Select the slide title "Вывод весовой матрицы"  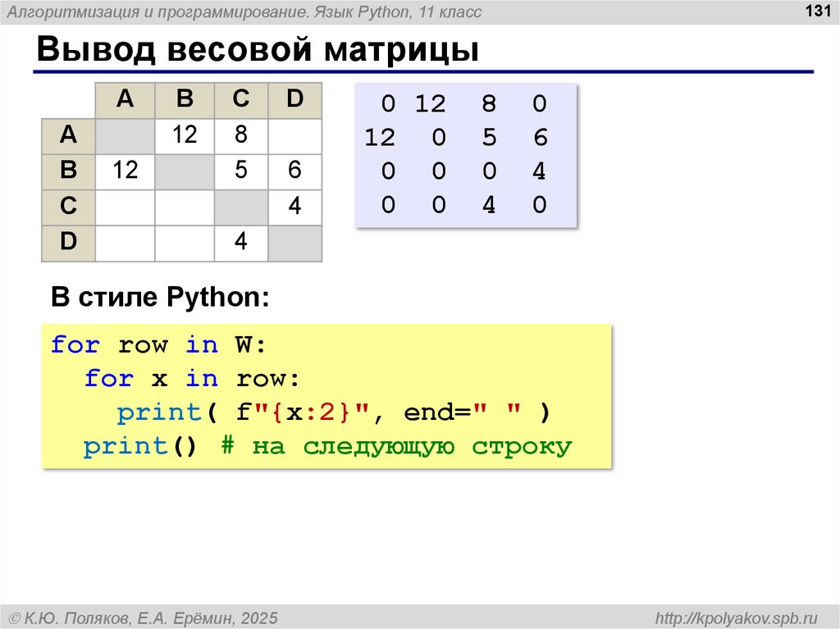pyautogui.click(x=257, y=50)
